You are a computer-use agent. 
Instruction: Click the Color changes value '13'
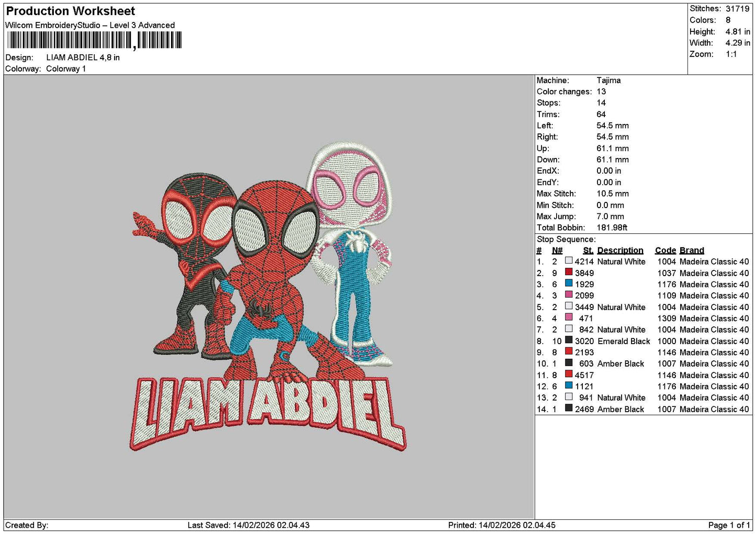pyautogui.click(x=601, y=92)
